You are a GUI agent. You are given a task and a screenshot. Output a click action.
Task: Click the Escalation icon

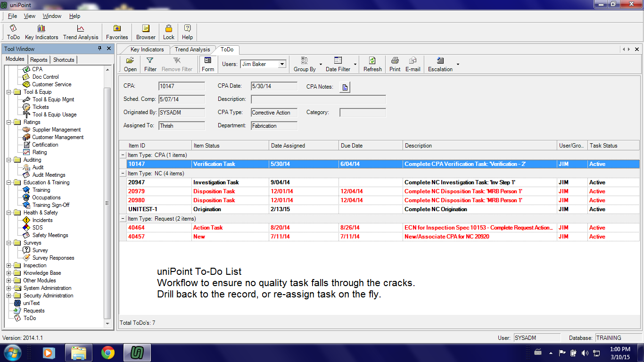coord(440,64)
